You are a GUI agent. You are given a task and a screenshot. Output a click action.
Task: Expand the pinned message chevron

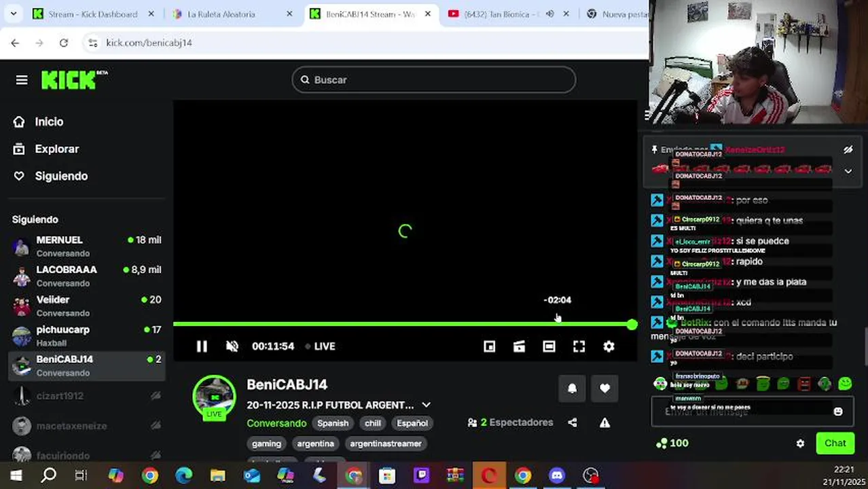point(848,171)
